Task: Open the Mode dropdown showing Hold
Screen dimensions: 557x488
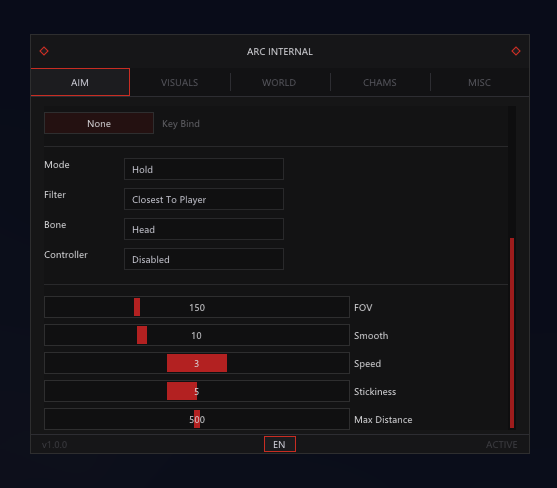Action: pos(204,169)
